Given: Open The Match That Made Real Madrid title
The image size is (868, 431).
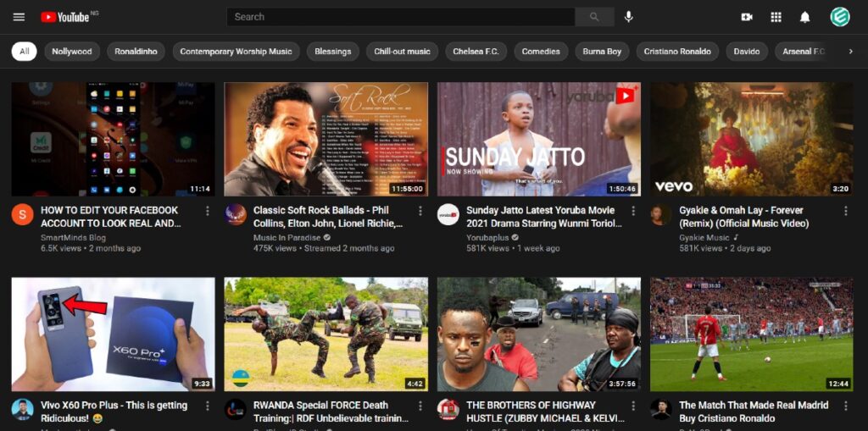Looking at the screenshot, I should (x=754, y=412).
